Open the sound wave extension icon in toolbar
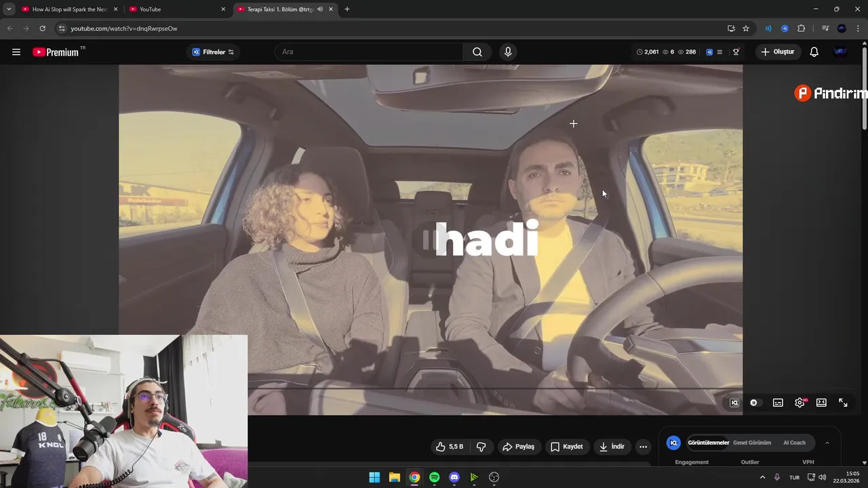Viewport: 868px width, 488px height. pyautogui.click(x=768, y=28)
